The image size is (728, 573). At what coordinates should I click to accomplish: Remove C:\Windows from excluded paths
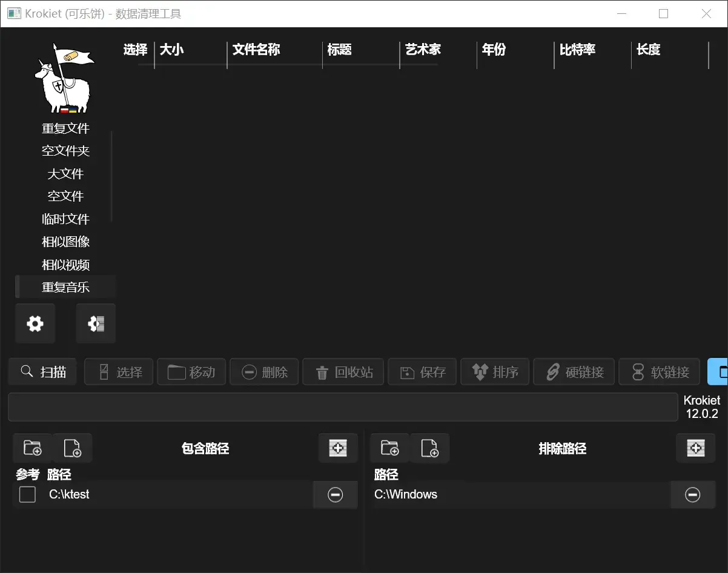(x=693, y=495)
